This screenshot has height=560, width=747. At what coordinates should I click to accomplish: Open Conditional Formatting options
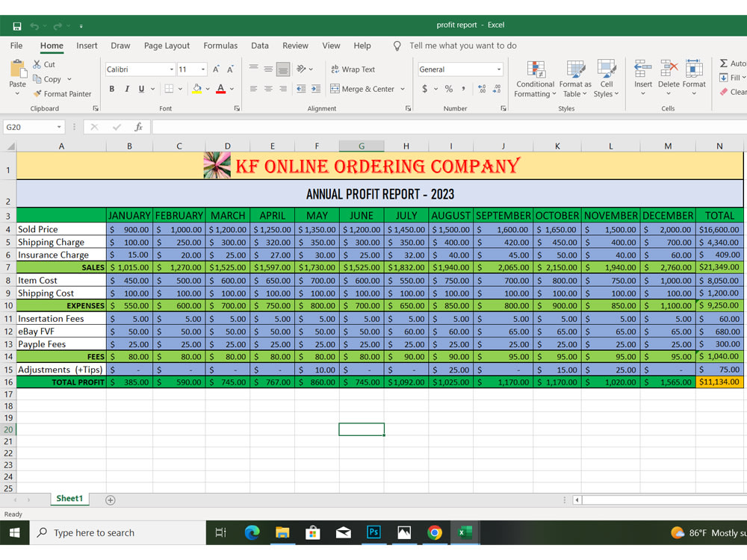click(x=535, y=78)
